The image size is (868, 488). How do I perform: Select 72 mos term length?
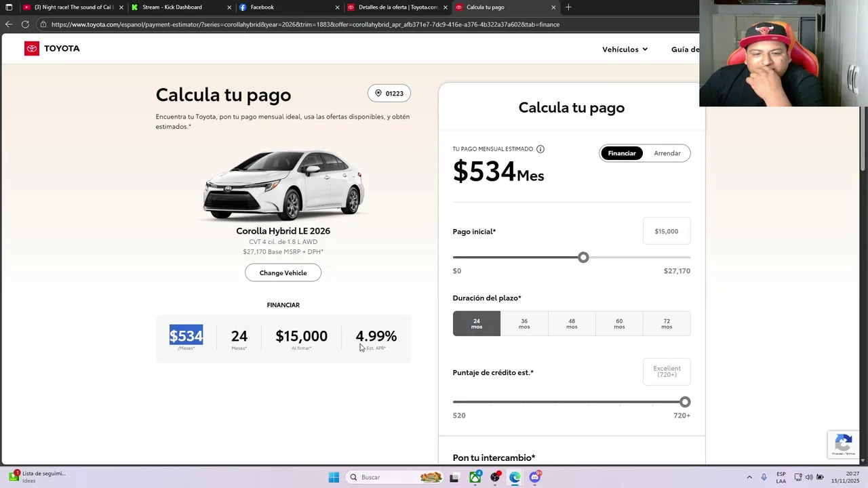coord(667,323)
